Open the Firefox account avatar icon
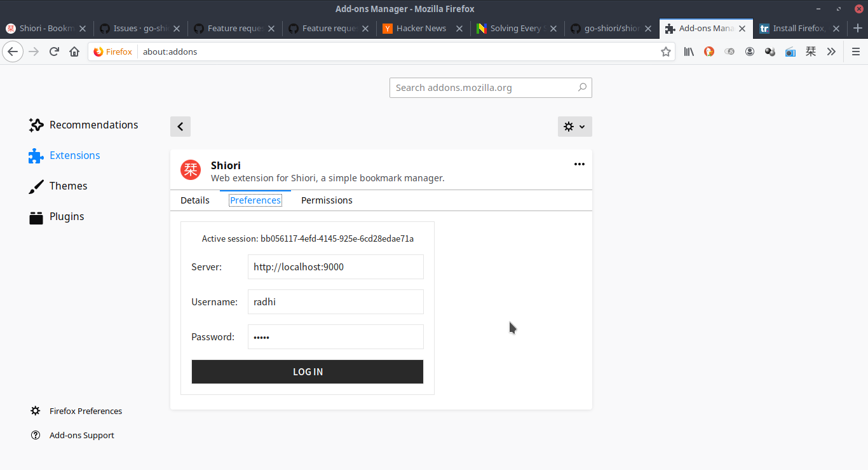The width and height of the screenshot is (868, 470). [x=750, y=52]
